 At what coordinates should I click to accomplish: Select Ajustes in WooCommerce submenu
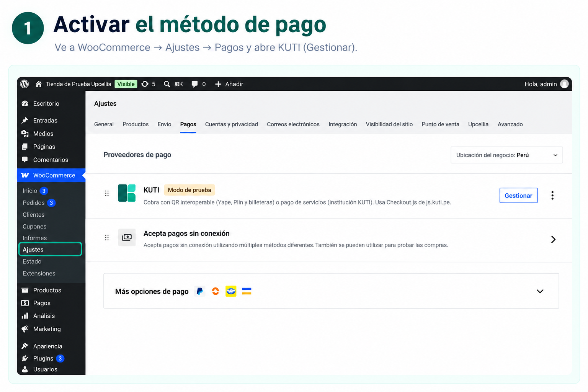[x=50, y=249]
